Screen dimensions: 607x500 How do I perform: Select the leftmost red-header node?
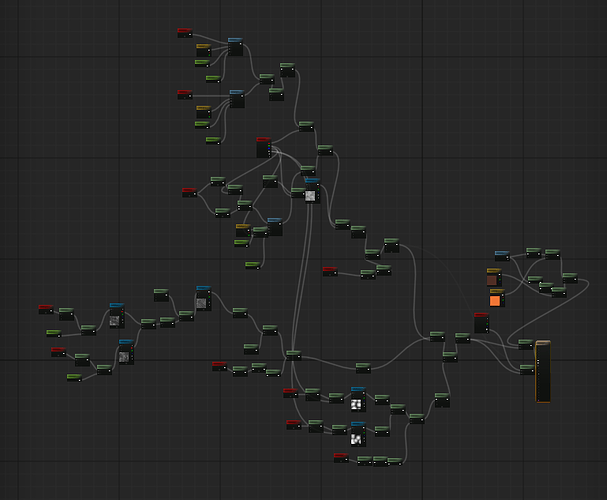tap(46, 310)
